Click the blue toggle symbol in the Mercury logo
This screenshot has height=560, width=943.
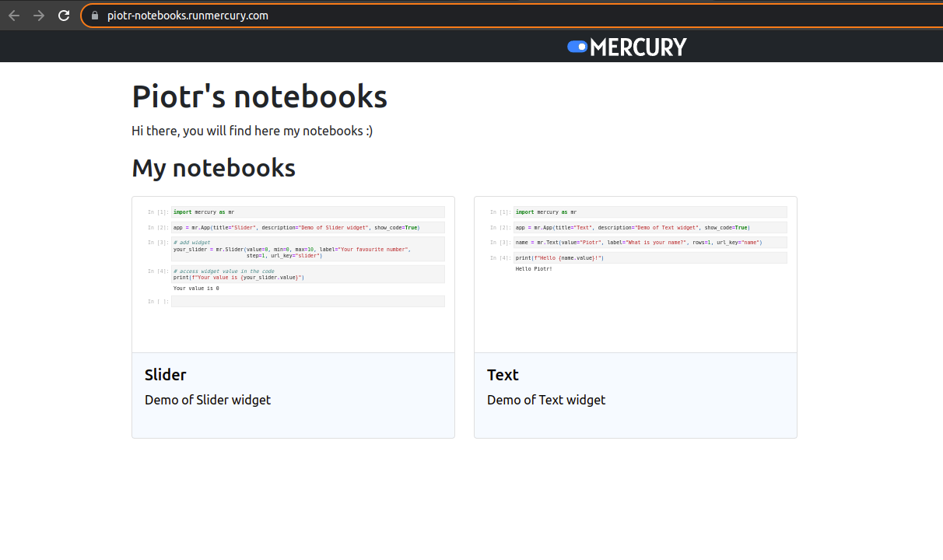pyautogui.click(x=576, y=46)
